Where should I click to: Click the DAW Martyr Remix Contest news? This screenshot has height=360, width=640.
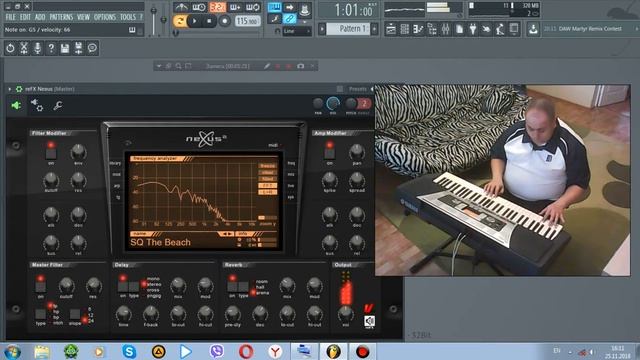pyautogui.click(x=590, y=29)
